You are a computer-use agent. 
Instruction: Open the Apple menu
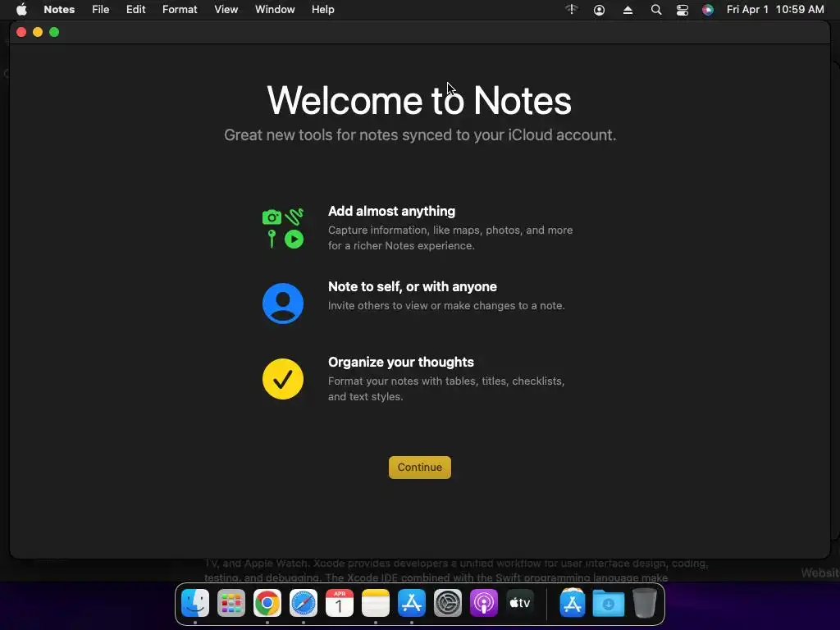point(21,10)
